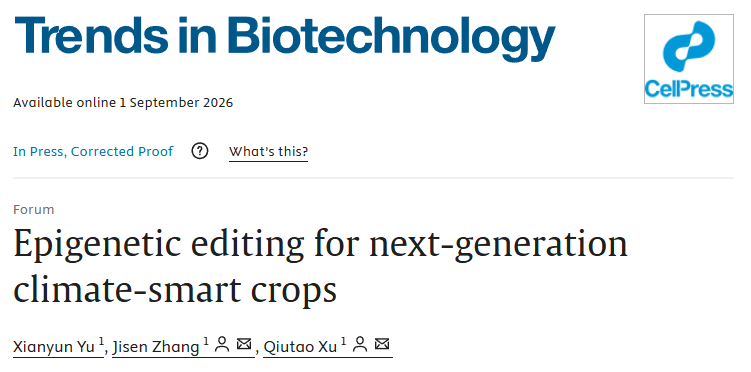This screenshot has width=751, height=372.
Task: Click the CellPress wordmark text in the logo
Action: tap(689, 90)
